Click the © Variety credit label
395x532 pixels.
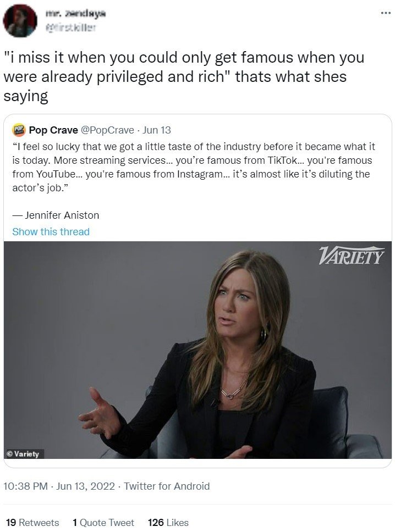24,453
